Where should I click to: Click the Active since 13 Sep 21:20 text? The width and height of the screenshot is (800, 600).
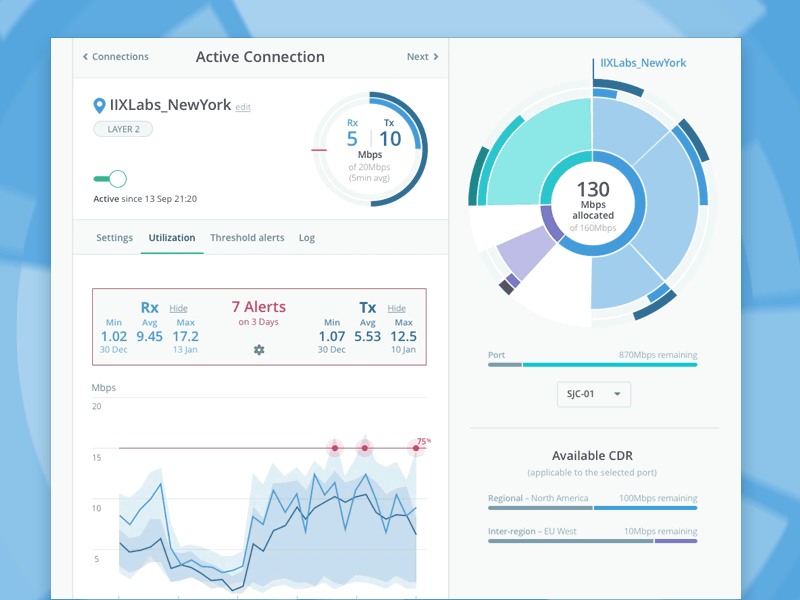pos(145,199)
